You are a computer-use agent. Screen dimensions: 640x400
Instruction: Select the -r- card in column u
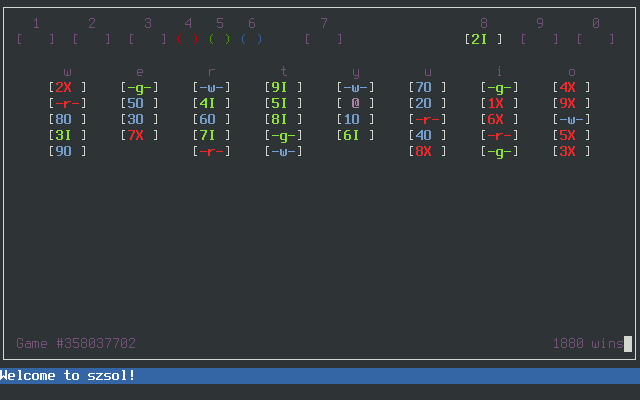coord(428,119)
